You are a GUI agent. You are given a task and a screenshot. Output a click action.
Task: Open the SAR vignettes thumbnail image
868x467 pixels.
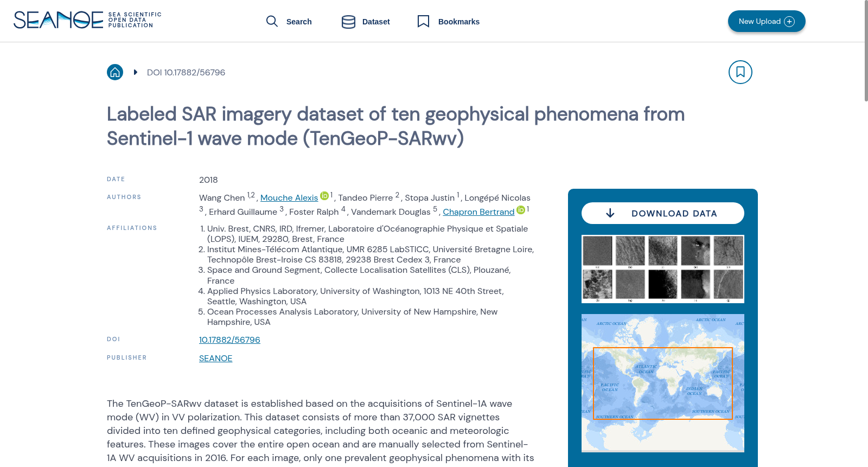point(663,269)
